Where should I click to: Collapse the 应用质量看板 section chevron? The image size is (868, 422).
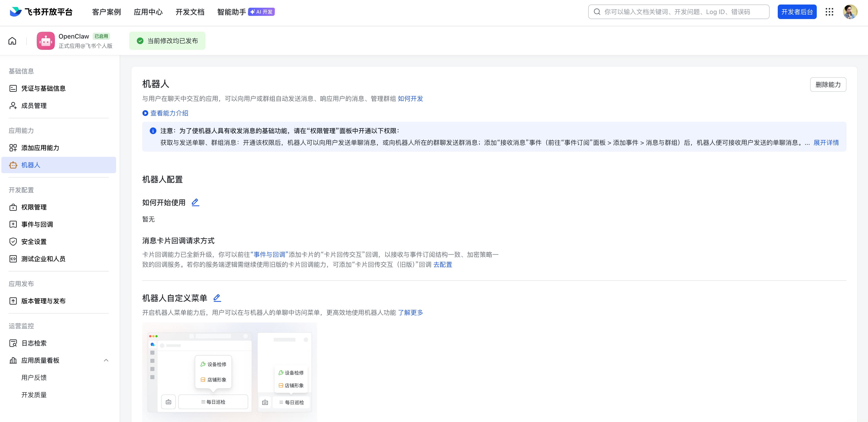(x=106, y=360)
